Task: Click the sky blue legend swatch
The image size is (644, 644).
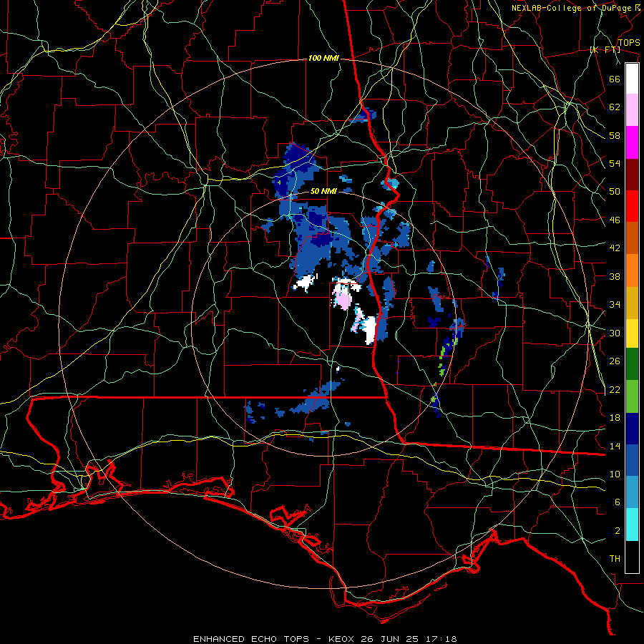Action: [x=632, y=492]
